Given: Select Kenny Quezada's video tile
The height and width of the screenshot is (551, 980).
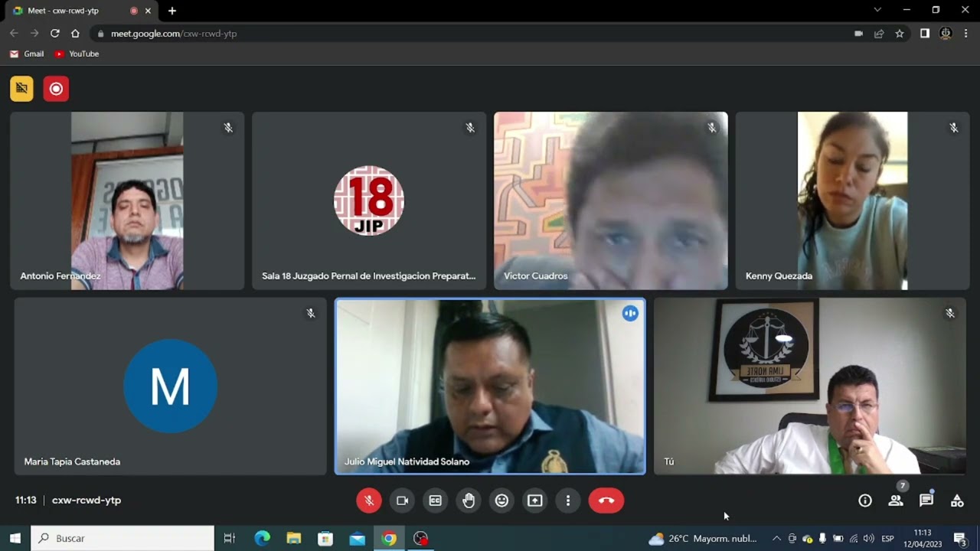Looking at the screenshot, I should (x=853, y=201).
